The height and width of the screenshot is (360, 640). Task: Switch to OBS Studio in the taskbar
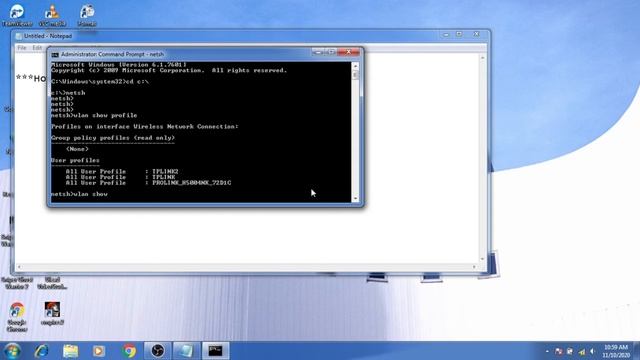[158, 351]
